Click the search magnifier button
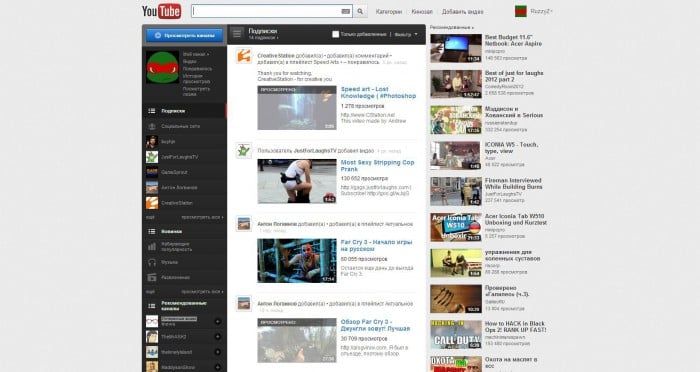Viewport: 700px width, 372px height. tap(360, 12)
